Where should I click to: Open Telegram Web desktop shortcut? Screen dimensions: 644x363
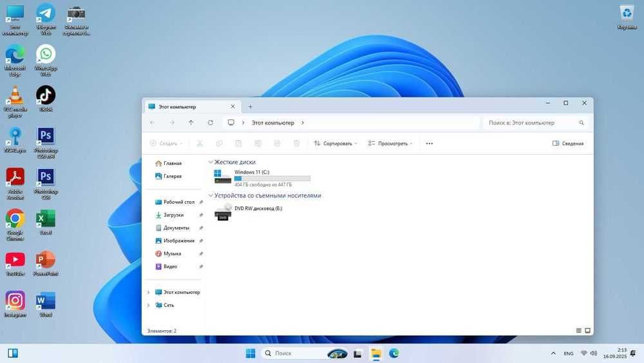coord(46,19)
